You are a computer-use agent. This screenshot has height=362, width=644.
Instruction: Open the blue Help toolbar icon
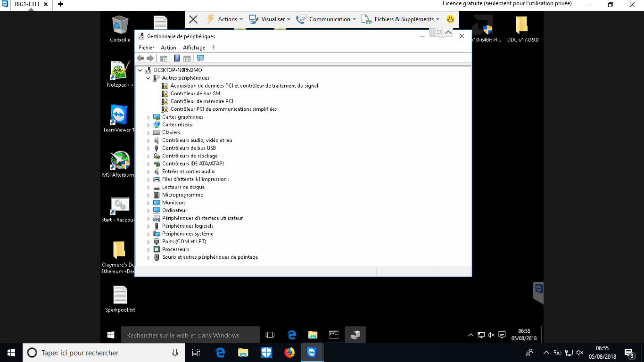(x=177, y=58)
